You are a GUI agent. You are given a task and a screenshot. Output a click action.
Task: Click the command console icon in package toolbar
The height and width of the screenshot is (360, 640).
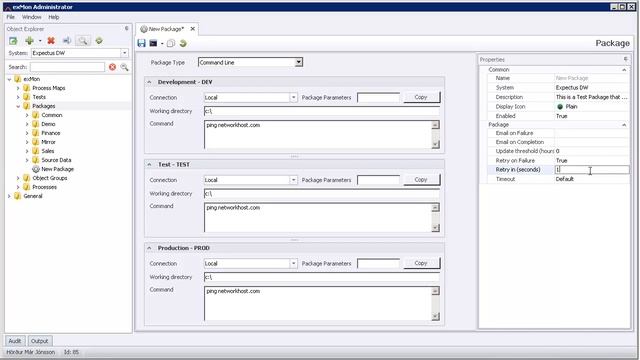click(153, 43)
